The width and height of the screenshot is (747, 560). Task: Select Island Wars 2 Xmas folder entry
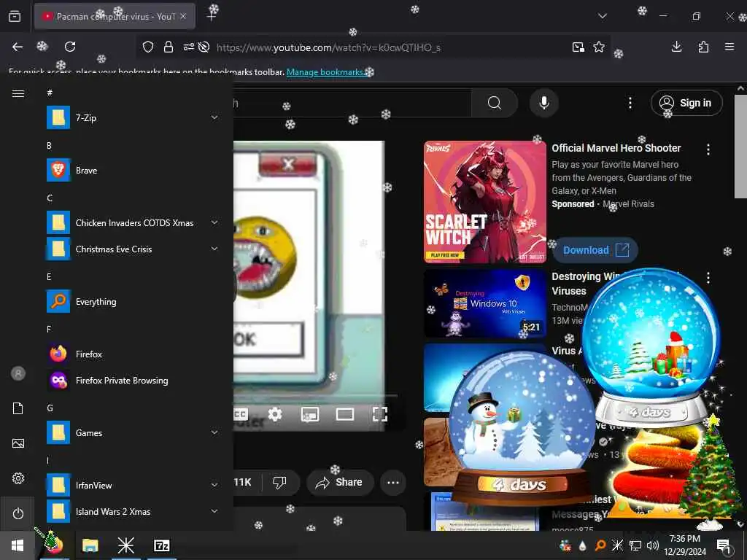coord(133,511)
